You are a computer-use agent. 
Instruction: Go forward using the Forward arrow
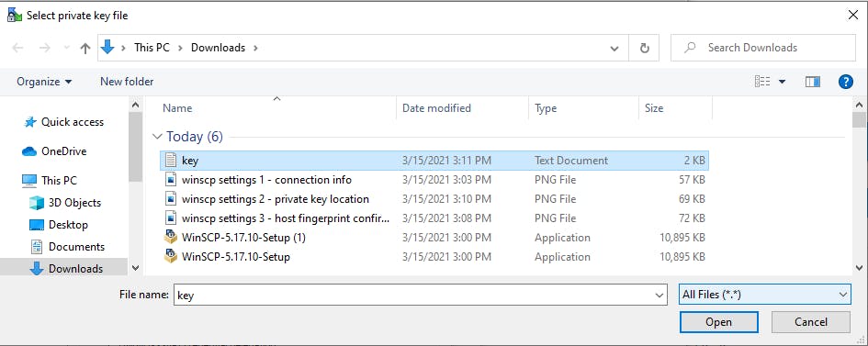[45, 48]
